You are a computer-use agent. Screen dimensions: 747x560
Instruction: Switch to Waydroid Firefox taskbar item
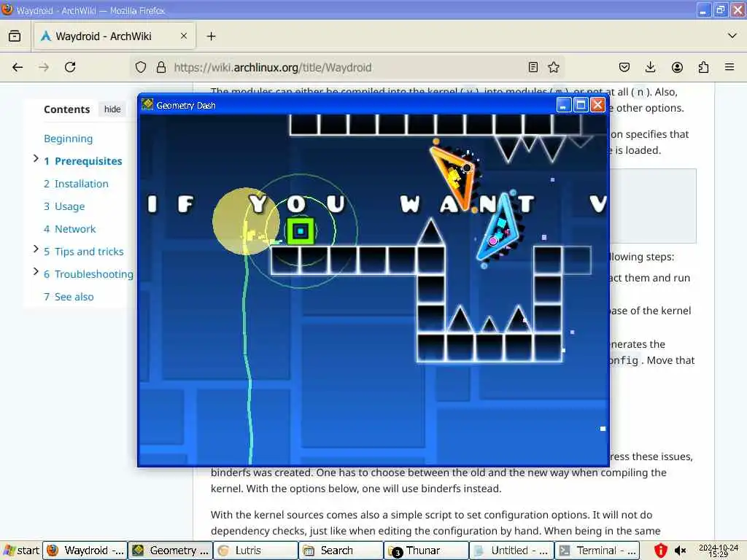coord(85,551)
